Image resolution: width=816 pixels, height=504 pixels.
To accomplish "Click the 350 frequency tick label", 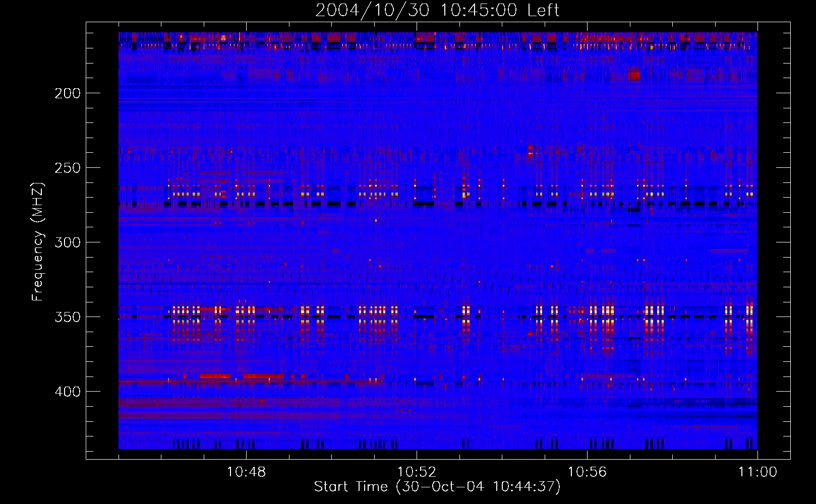I will pyautogui.click(x=68, y=317).
